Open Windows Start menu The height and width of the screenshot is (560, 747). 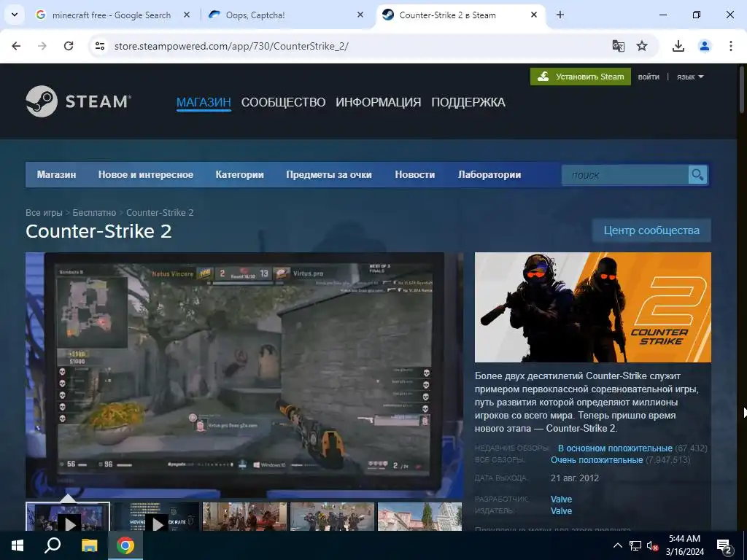18,545
